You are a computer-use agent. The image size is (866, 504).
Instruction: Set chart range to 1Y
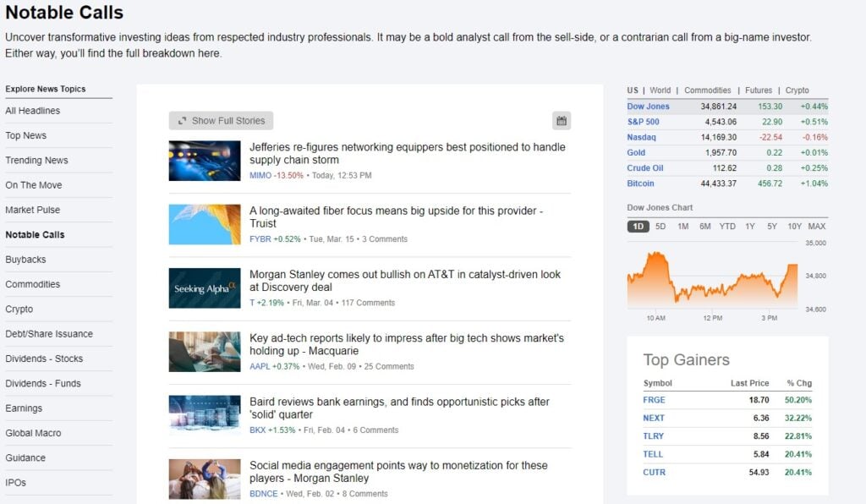[749, 227]
